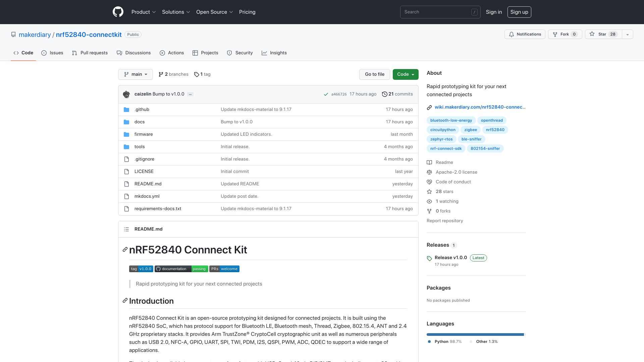
Task: Open the GitHub logo homepage
Action: pyautogui.click(x=118, y=12)
